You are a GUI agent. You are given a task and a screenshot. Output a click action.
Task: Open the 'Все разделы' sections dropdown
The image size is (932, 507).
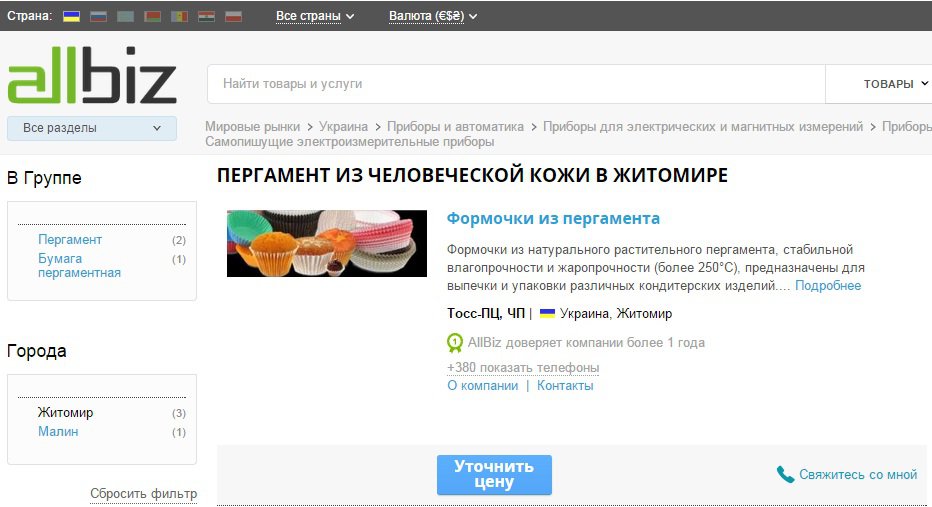(x=92, y=128)
